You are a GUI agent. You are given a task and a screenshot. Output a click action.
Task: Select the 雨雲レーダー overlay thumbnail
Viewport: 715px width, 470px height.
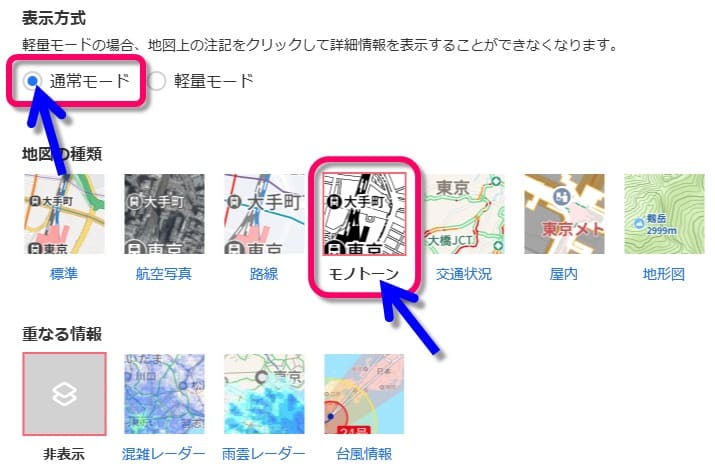(264, 394)
